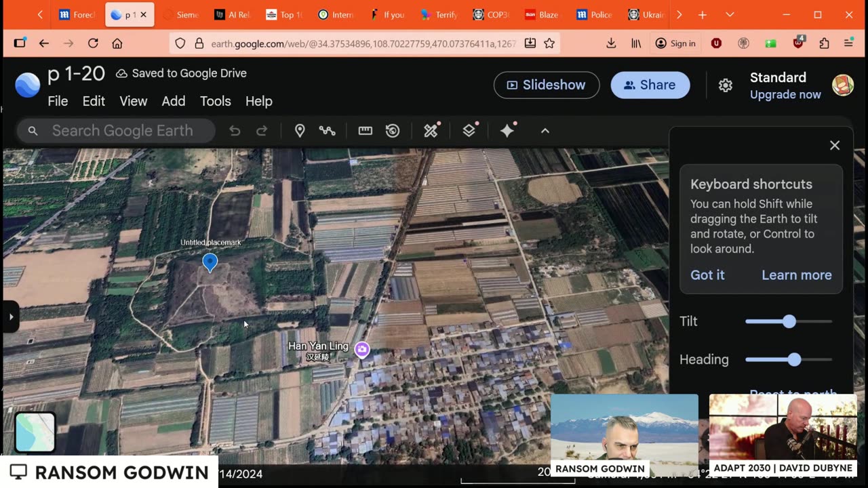
Task: Click the Search Google Earth field
Action: click(x=116, y=131)
